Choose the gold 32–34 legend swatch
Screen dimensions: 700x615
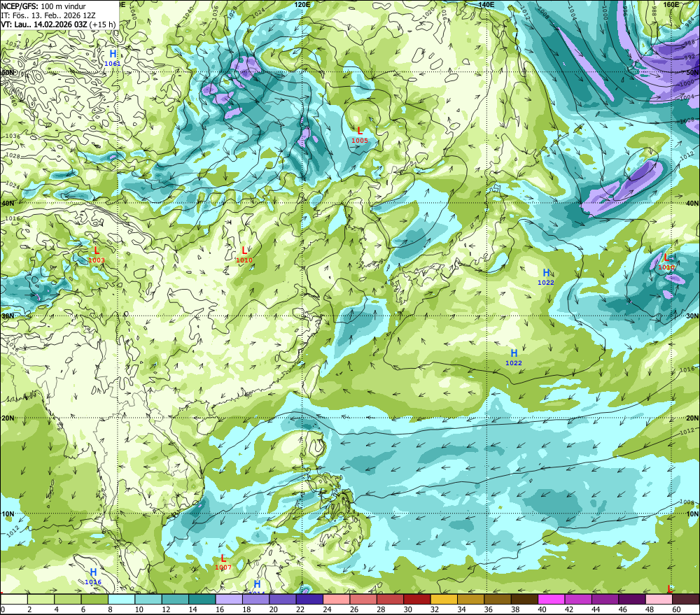(x=444, y=600)
